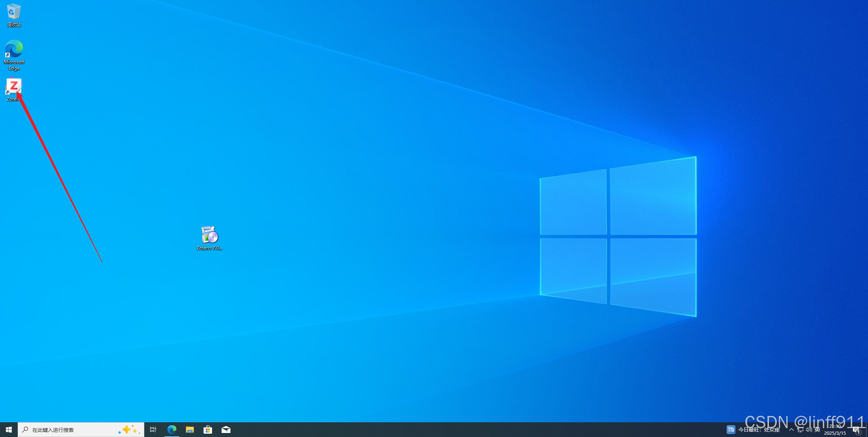Image resolution: width=868 pixels, height=437 pixels.
Task: Open the Windows Start menu
Action: [x=9, y=430]
